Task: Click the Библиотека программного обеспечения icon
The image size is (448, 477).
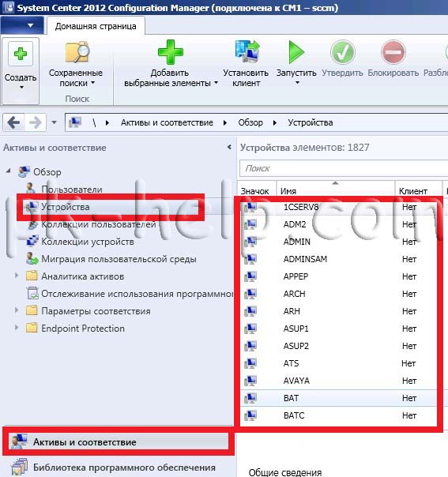Action: 19,467
